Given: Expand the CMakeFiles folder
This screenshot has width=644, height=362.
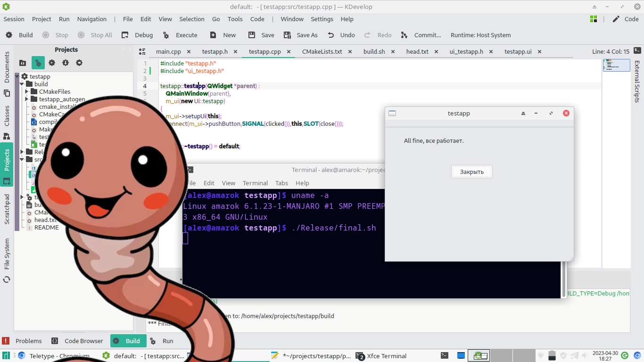Looking at the screenshot, I should [27, 91].
